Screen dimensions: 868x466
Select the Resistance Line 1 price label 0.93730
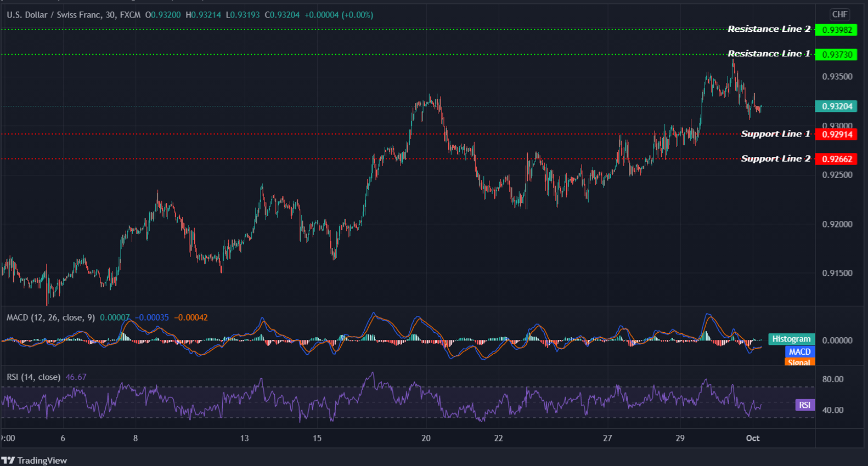[836, 54]
